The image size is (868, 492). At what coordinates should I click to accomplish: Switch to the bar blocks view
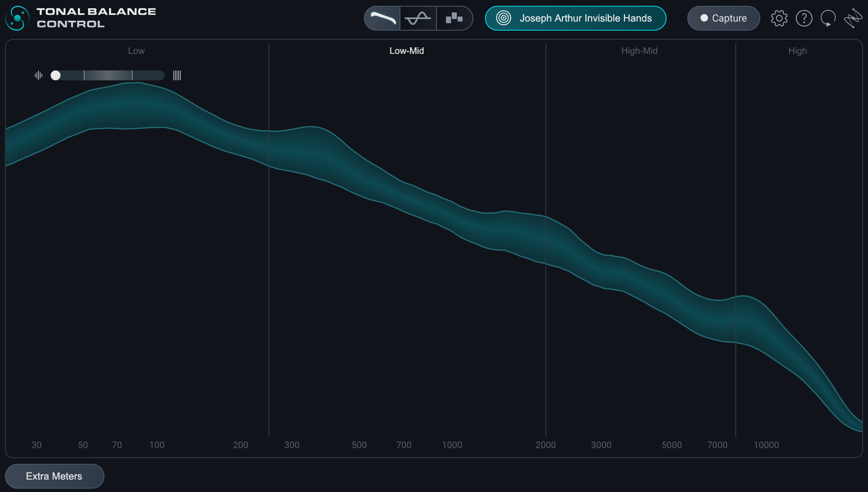454,18
